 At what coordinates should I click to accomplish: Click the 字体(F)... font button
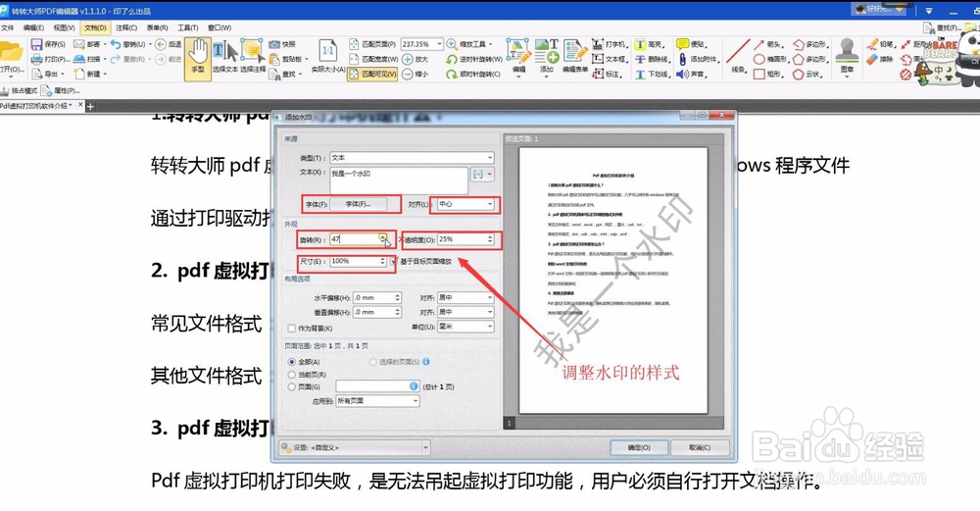[x=358, y=204]
